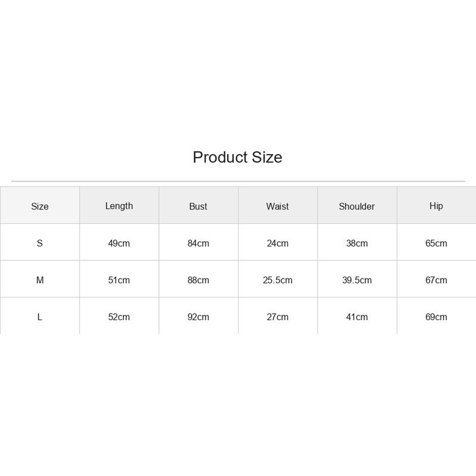The height and width of the screenshot is (476, 476).
Task: Select the Hip column header
Action: tap(436, 206)
